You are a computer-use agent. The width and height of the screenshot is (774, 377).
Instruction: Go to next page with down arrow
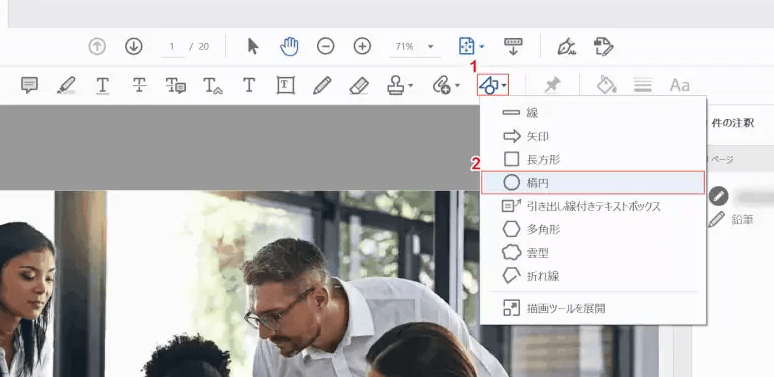pos(134,47)
